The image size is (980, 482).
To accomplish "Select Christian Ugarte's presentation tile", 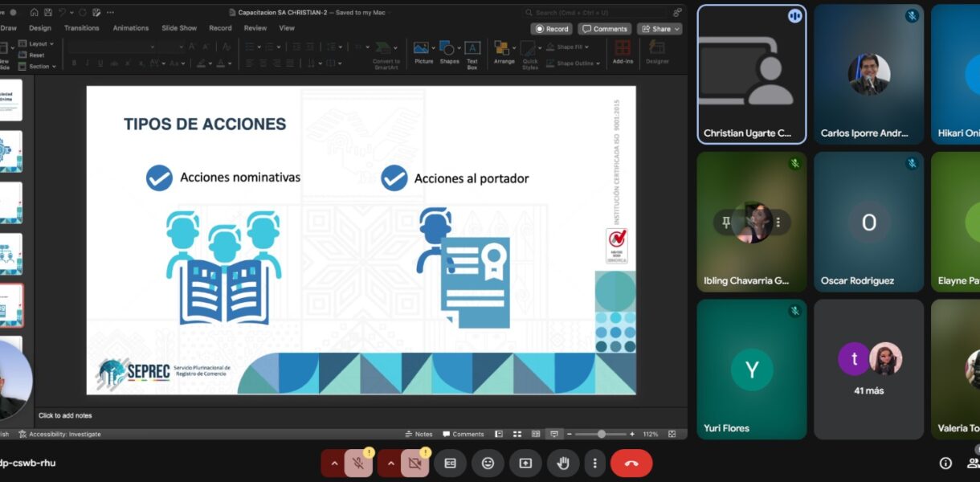I will point(752,74).
